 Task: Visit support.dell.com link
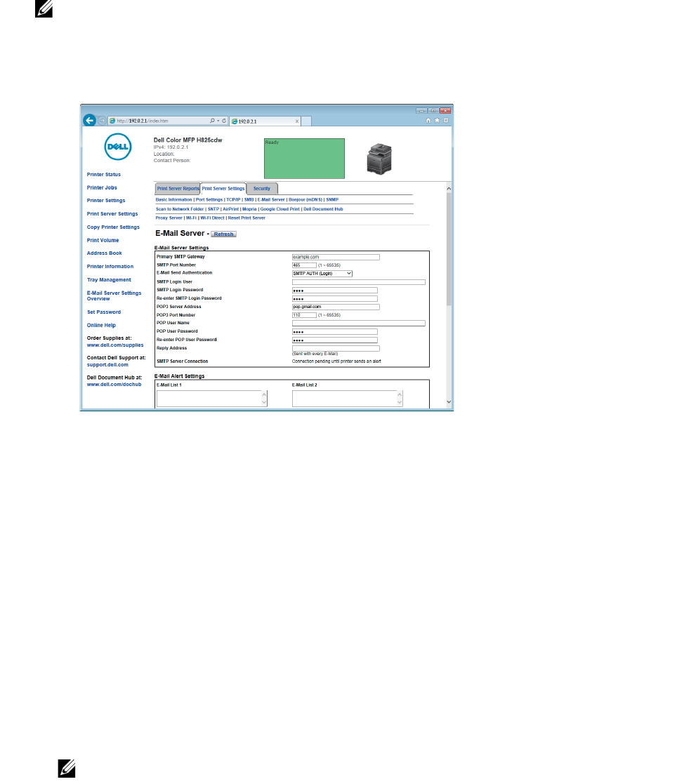pos(107,365)
